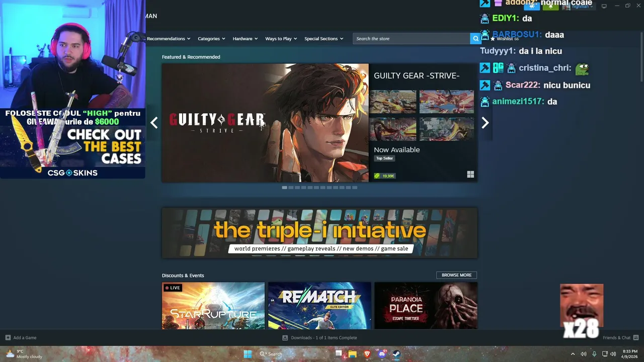Open the Friends & Chat icon
Viewport: 644px width, 362px height.
coord(636,338)
